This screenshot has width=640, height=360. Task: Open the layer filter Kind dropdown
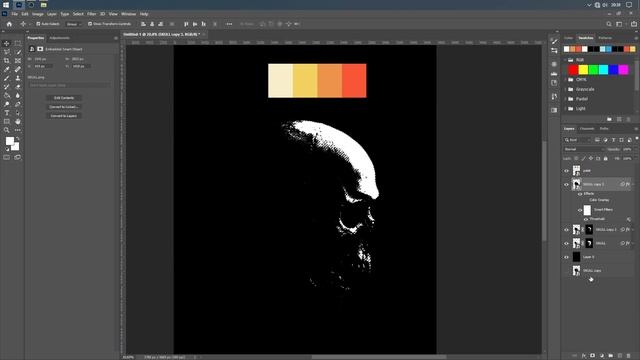[578, 140]
